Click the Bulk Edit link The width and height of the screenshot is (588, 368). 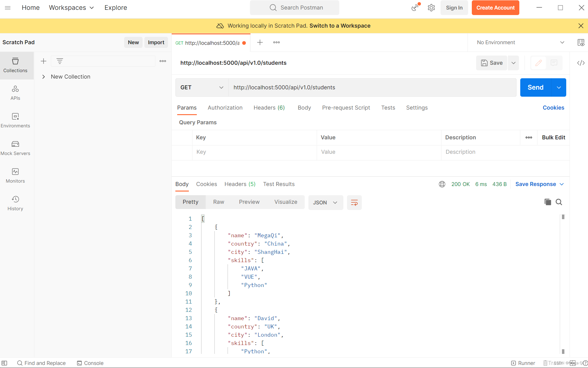click(553, 138)
